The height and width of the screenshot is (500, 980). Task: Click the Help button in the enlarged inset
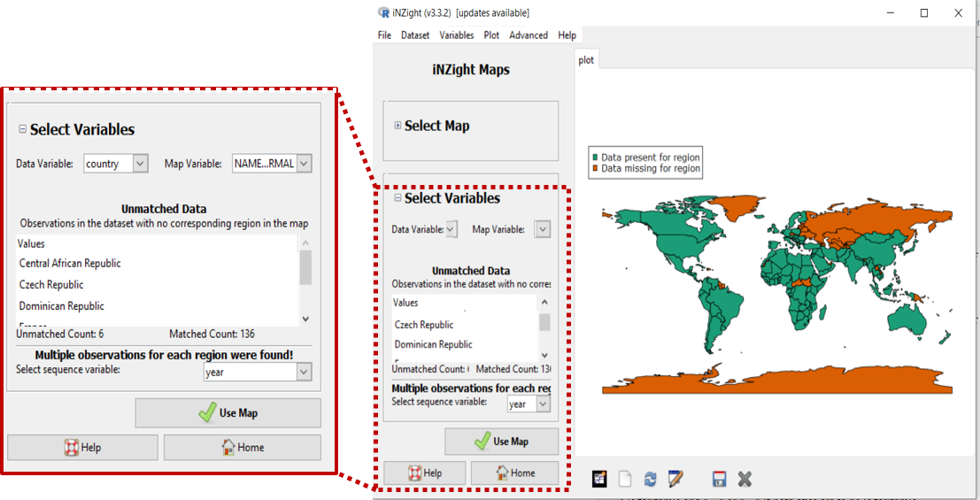pos(82,448)
